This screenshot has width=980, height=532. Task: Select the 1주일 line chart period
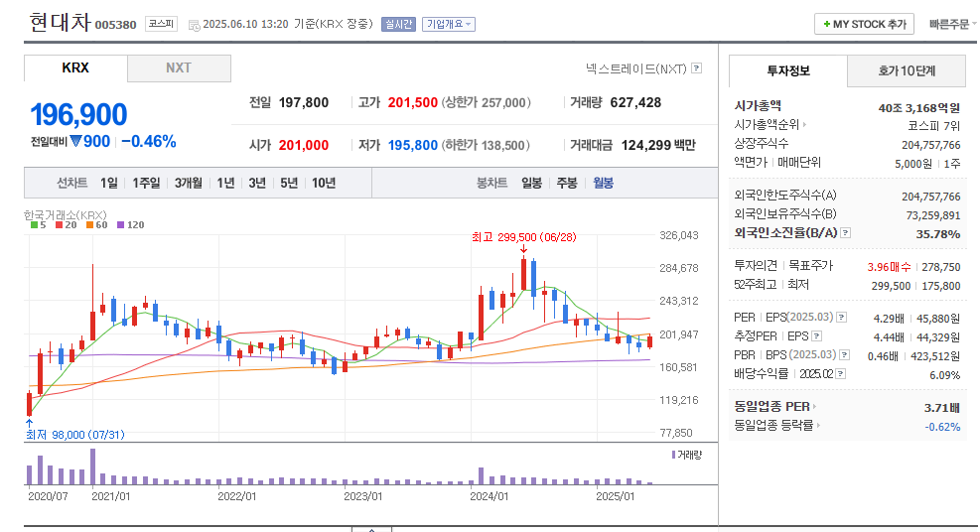[x=146, y=183]
